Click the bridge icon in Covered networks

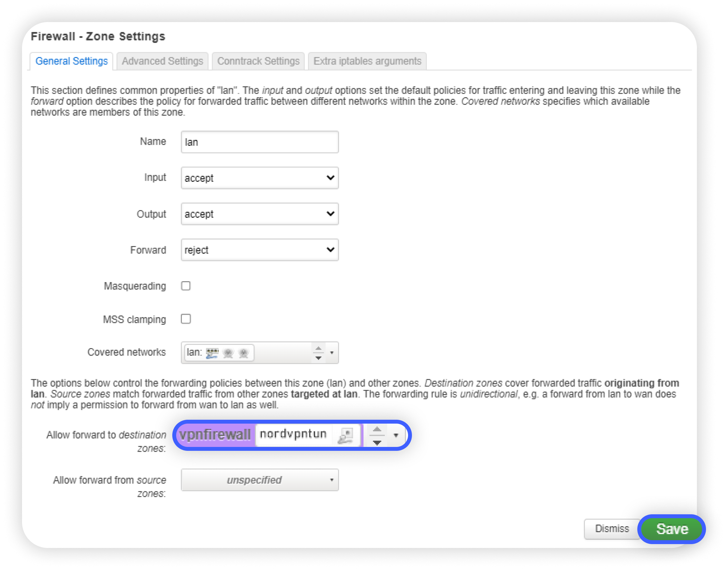click(212, 353)
